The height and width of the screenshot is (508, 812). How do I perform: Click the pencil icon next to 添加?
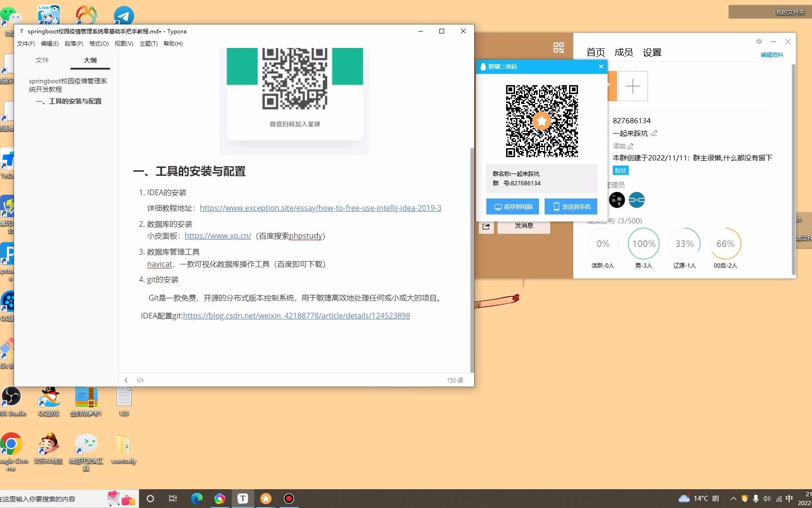pyautogui.click(x=631, y=146)
